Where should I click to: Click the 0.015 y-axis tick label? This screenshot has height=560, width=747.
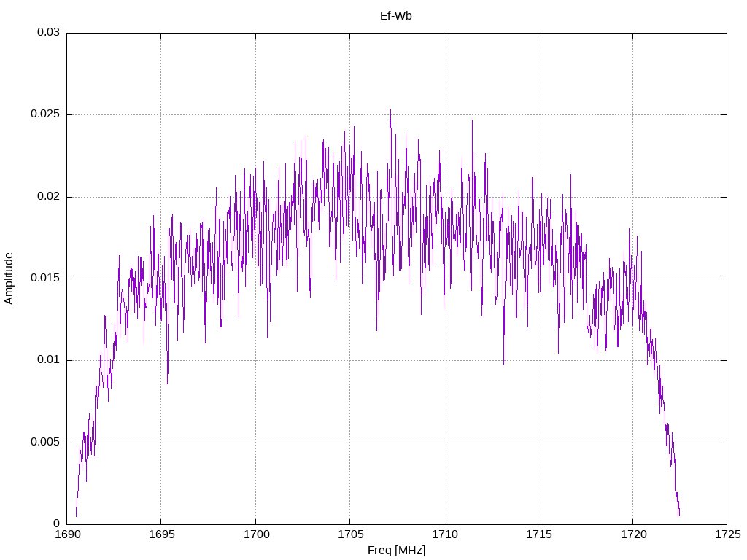pos(45,278)
